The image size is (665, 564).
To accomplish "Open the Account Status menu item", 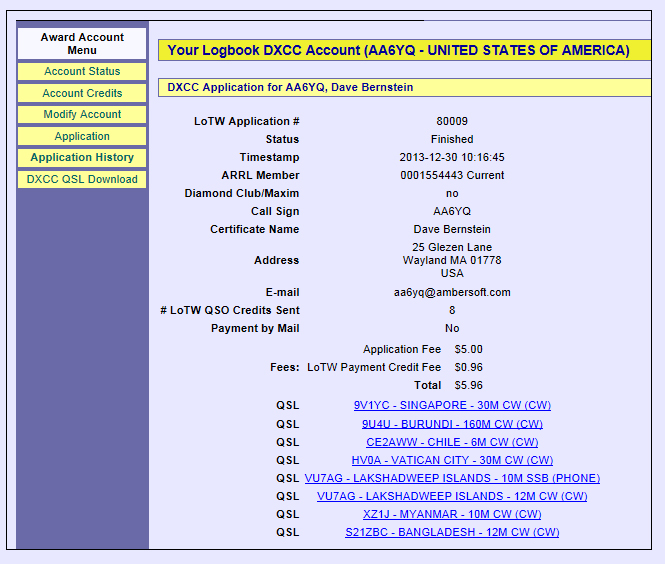I will (x=82, y=72).
